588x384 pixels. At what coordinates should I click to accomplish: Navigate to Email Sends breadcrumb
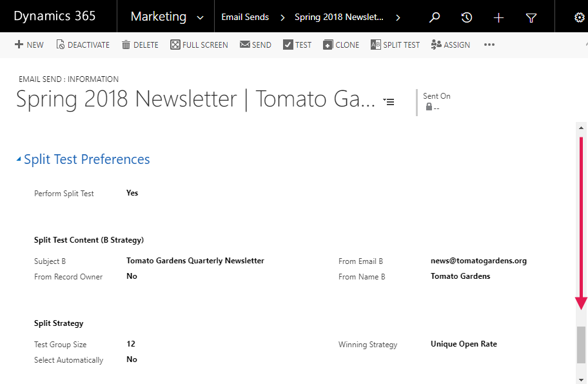(245, 17)
